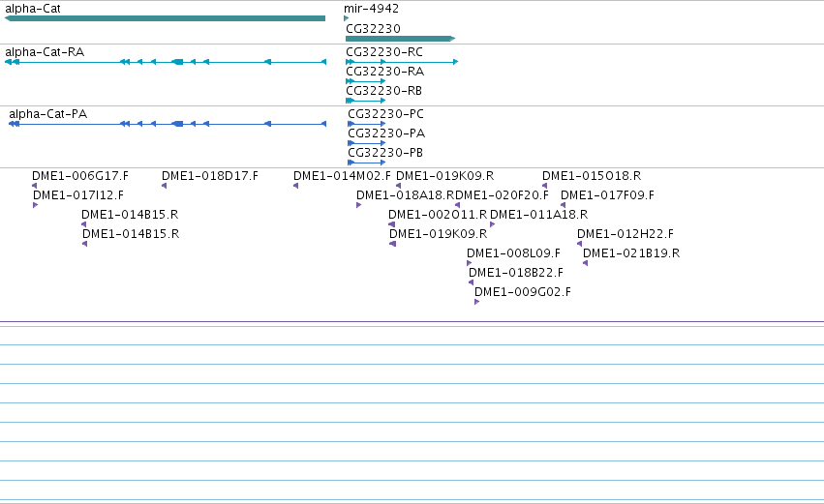
Task: Click the CG32230-RB transcript label
Action: 383,91
